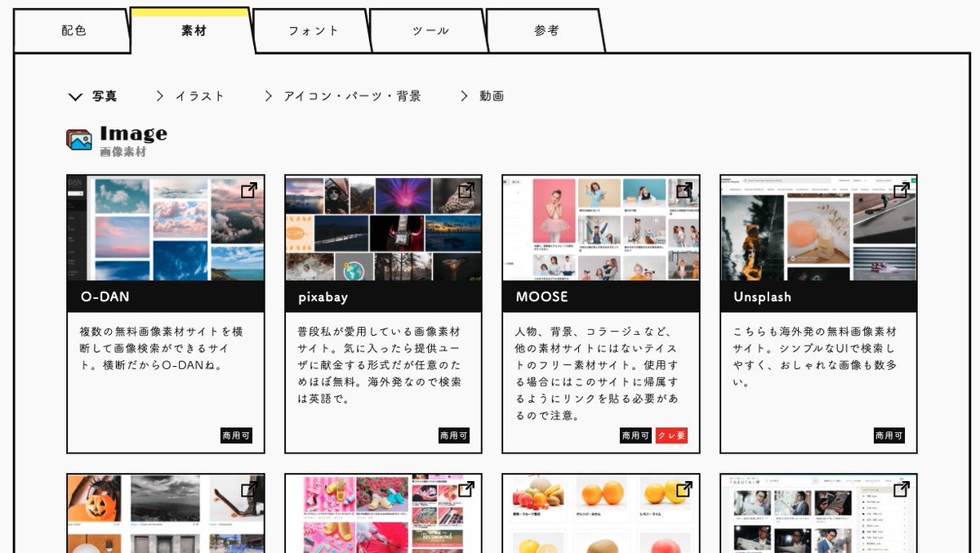Click the pixabay description text

coord(380,366)
